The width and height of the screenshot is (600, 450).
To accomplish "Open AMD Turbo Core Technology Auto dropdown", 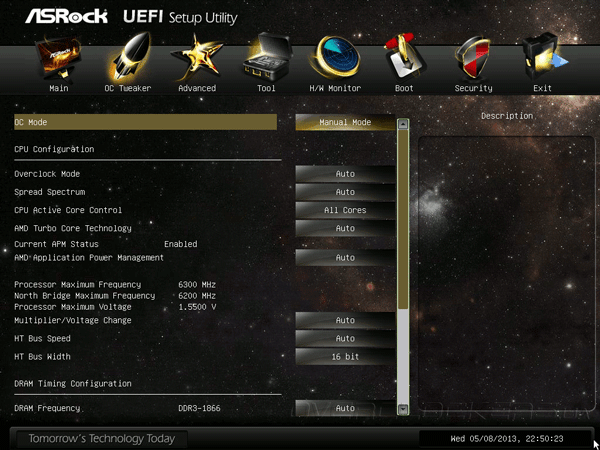I will 345,228.
